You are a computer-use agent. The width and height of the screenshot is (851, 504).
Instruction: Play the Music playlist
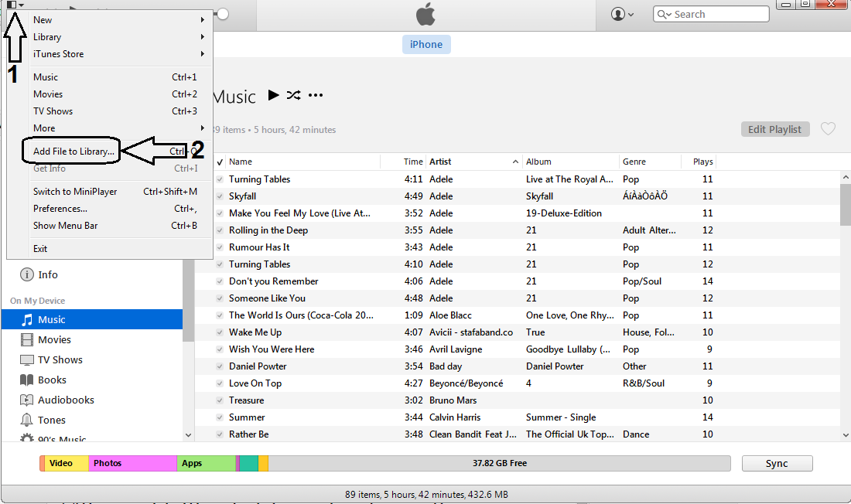pos(274,96)
